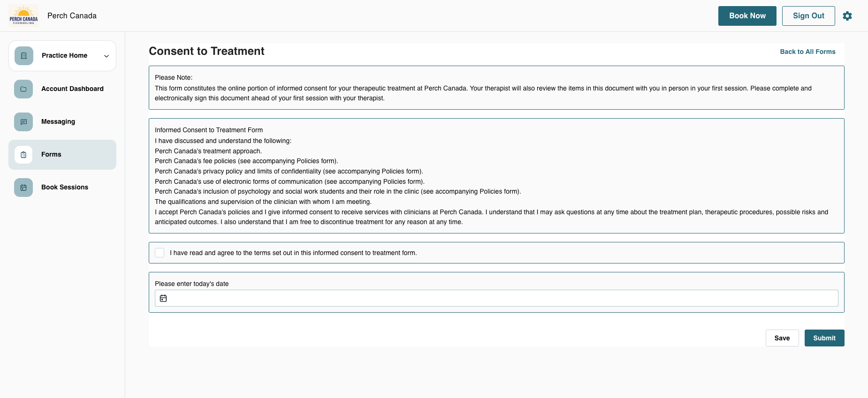Click 'Informed Consent to Treatment Form' text

coord(209,130)
